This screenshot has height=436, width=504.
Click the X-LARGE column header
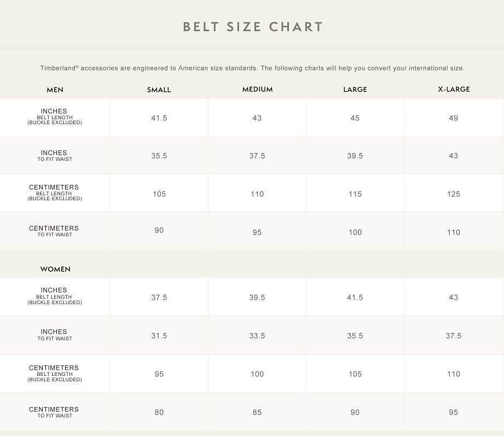click(454, 89)
